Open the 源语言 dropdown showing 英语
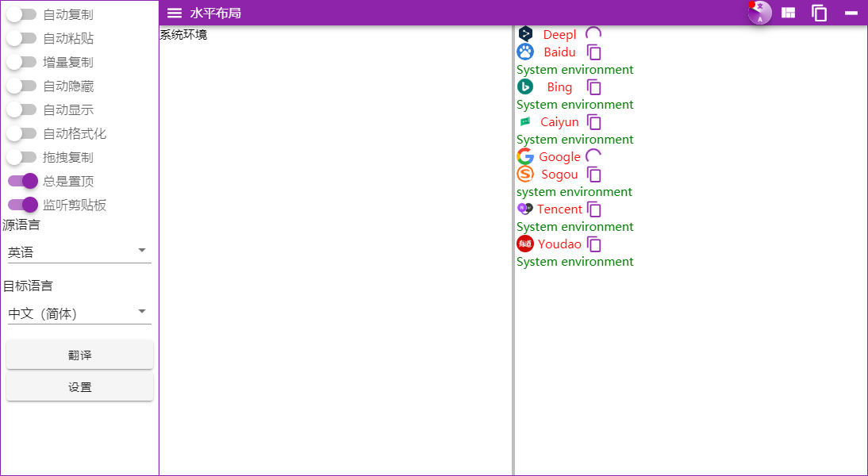This screenshot has height=476, width=868. tap(79, 251)
